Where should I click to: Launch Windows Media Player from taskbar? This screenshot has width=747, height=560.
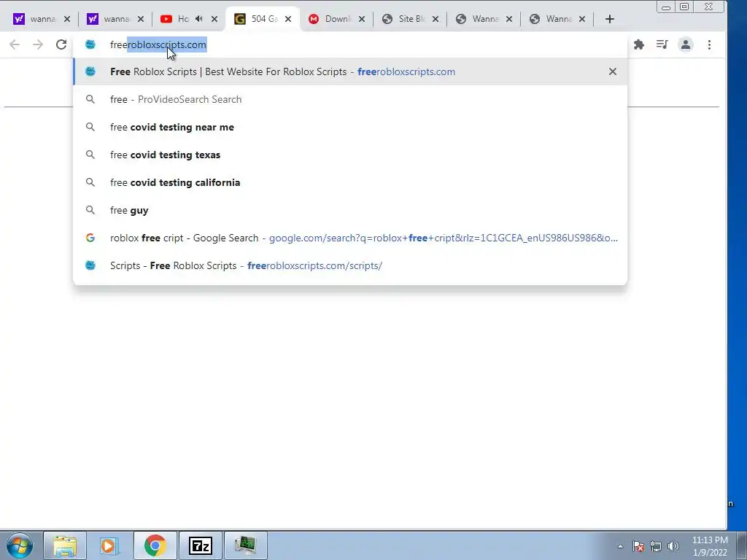pos(109,545)
